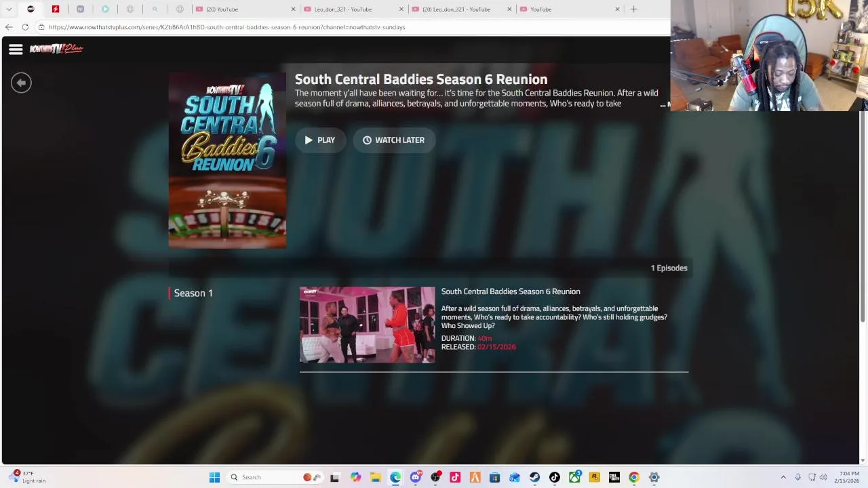
Task: Click the browser back arrow
Action: pyautogui.click(x=9, y=27)
